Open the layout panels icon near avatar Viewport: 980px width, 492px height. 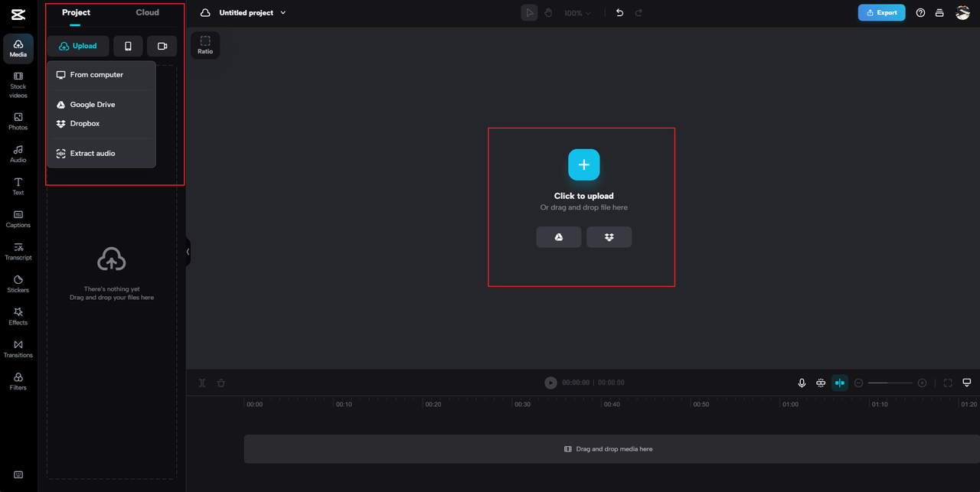[x=939, y=13]
